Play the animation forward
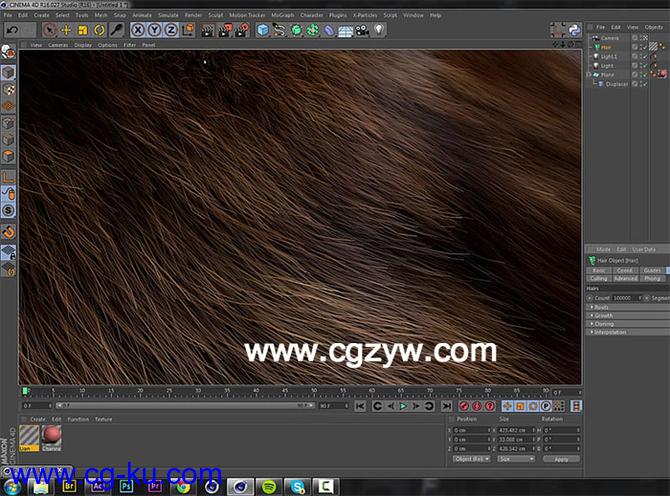Image resolution: width=670 pixels, height=496 pixels. (x=403, y=406)
